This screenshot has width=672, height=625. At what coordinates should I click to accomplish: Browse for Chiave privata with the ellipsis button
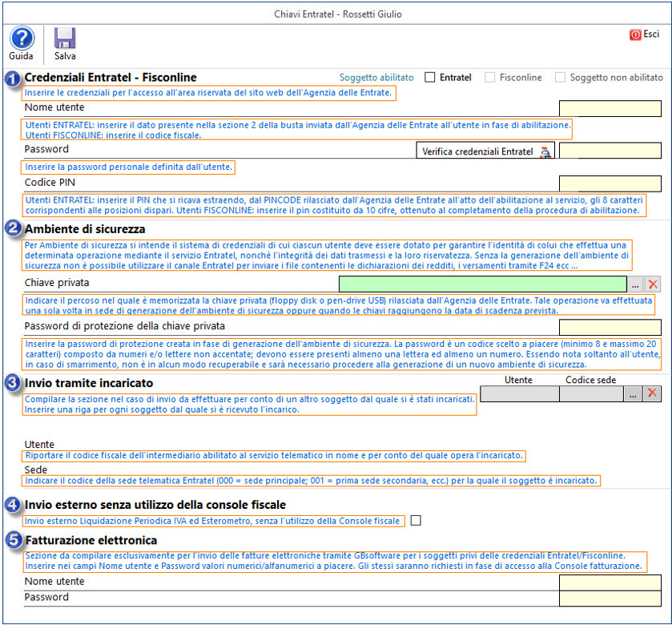[635, 284]
